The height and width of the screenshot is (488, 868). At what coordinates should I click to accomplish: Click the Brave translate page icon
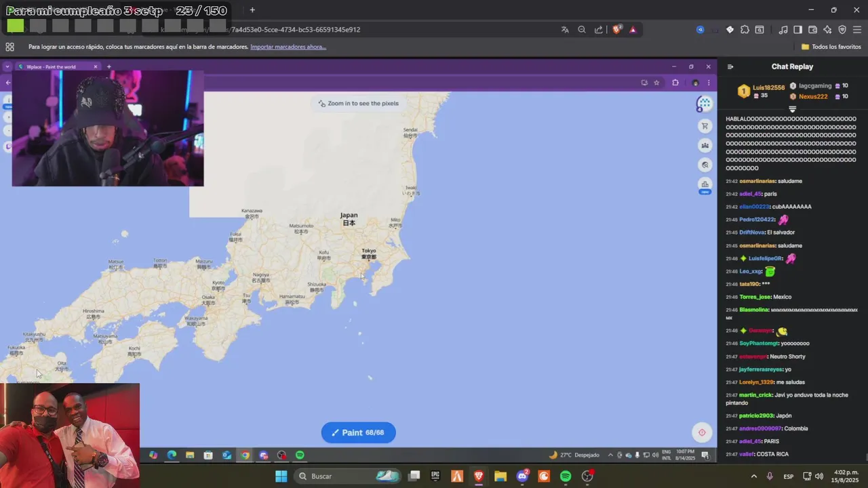[565, 30]
